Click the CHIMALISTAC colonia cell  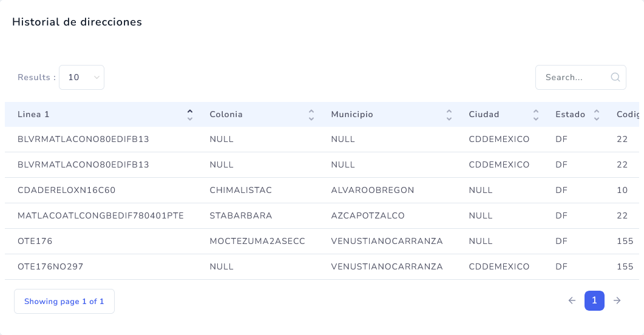(x=240, y=190)
